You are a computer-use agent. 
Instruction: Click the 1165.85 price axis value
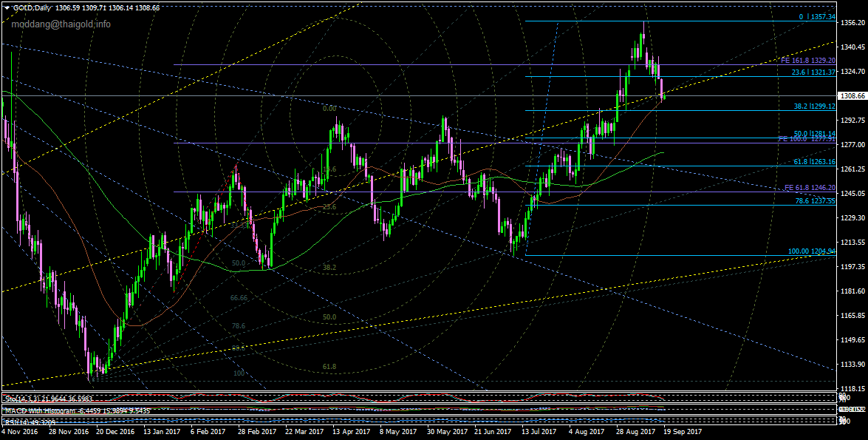(x=853, y=315)
